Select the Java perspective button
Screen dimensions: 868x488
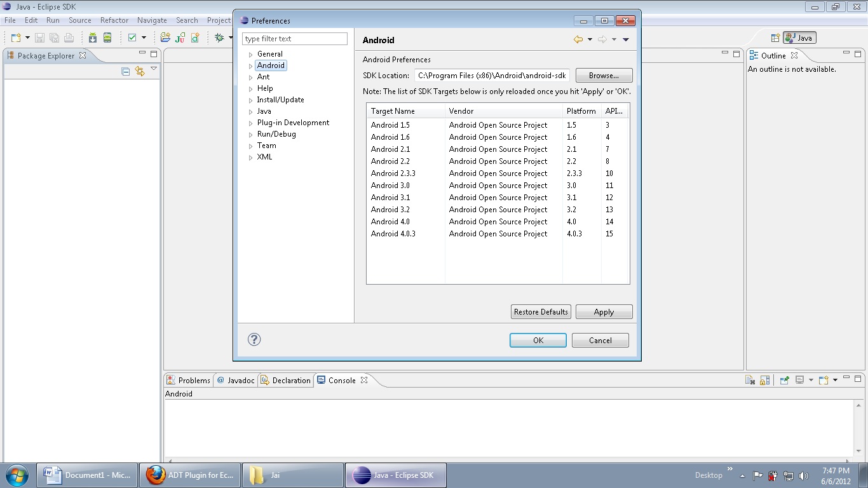[799, 38]
